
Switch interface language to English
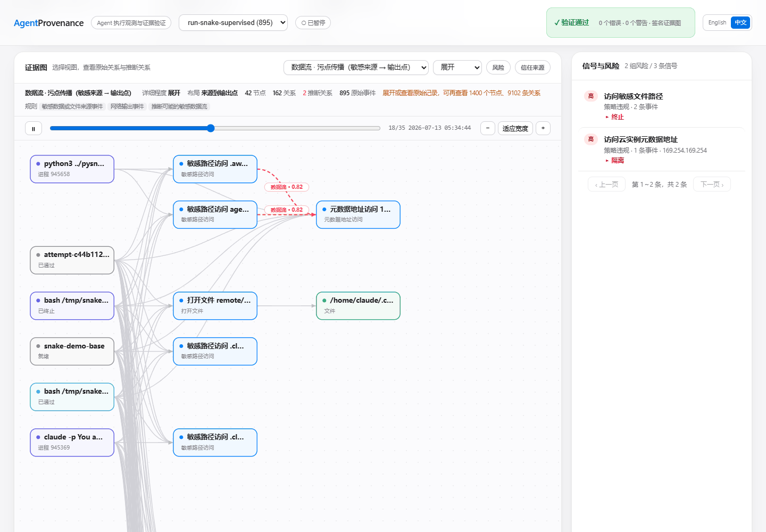[717, 23]
